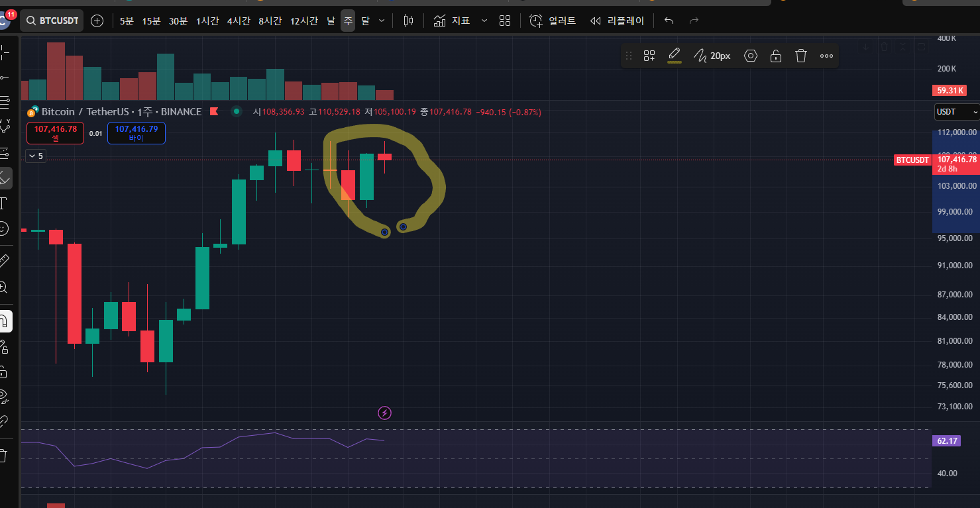Open the BTCUSDT symbol search
Viewport: 980px width, 508px height.
52,21
